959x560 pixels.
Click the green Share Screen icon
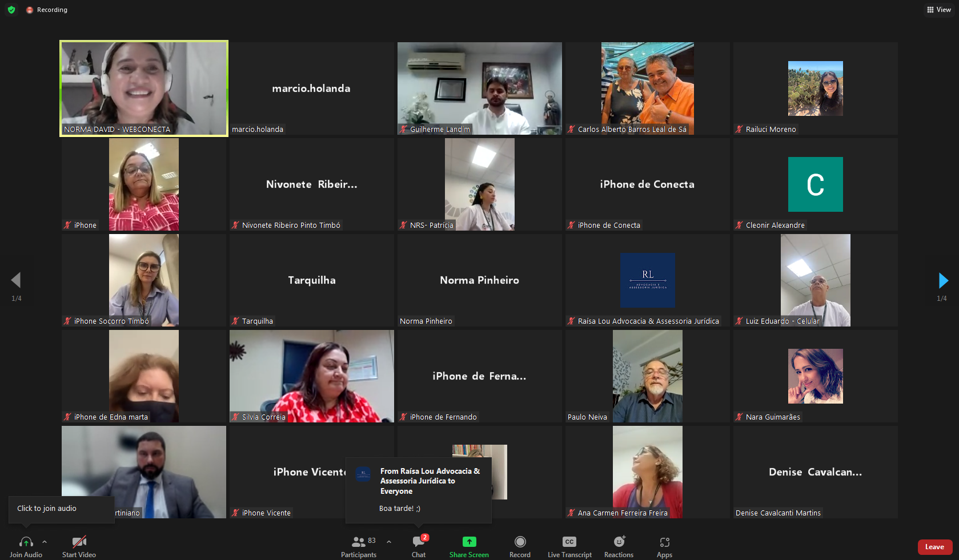(469, 542)
